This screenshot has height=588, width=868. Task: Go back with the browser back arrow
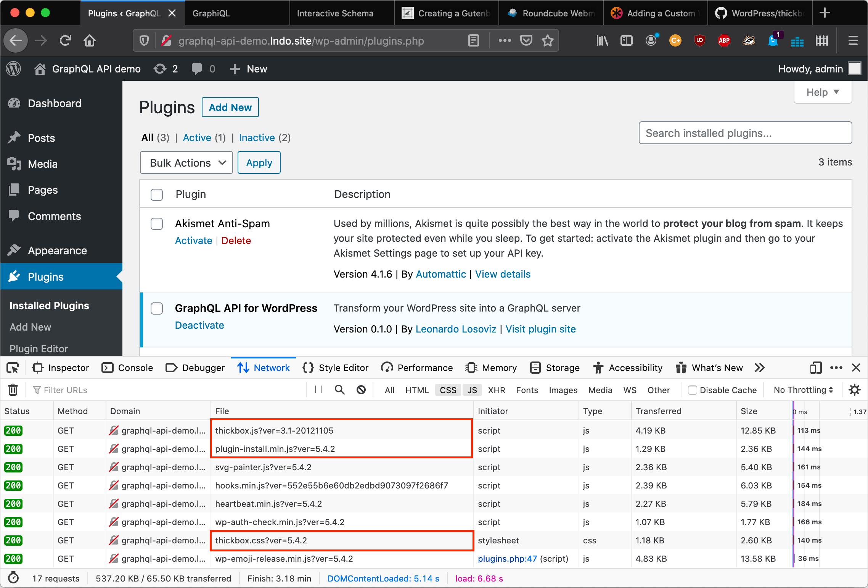(16, 40)
